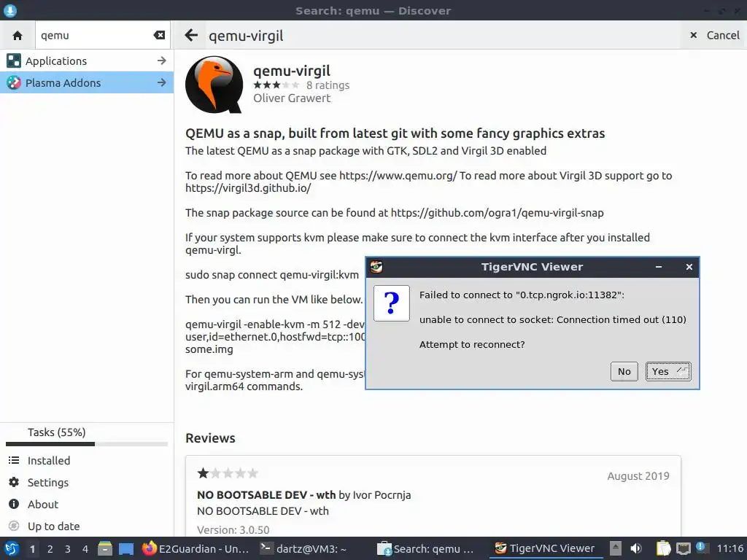Switch to the E2Guardian Firefox window
The image size is (747, 560).
[x=196, y=548]
